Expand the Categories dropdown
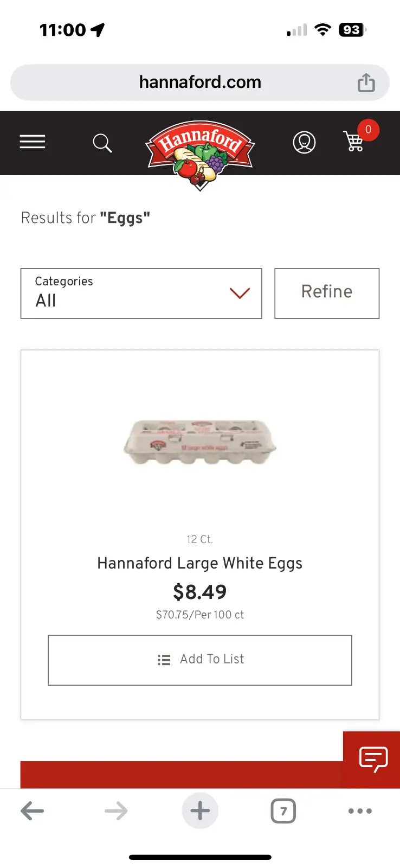 pyautogui.click(x=141, y=293)
